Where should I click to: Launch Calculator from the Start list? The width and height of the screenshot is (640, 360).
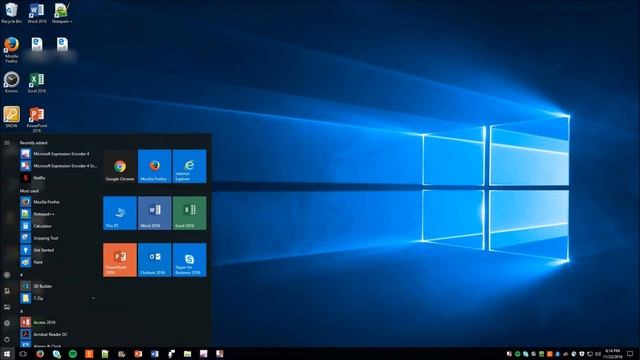59,226
